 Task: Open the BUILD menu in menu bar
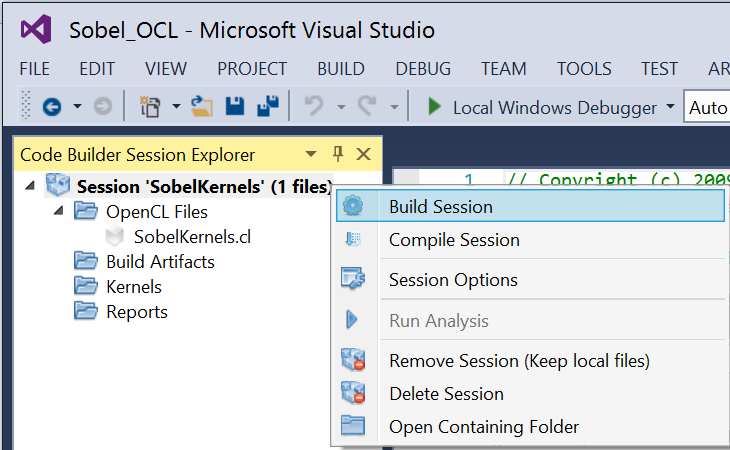click(x=340, y=69)
